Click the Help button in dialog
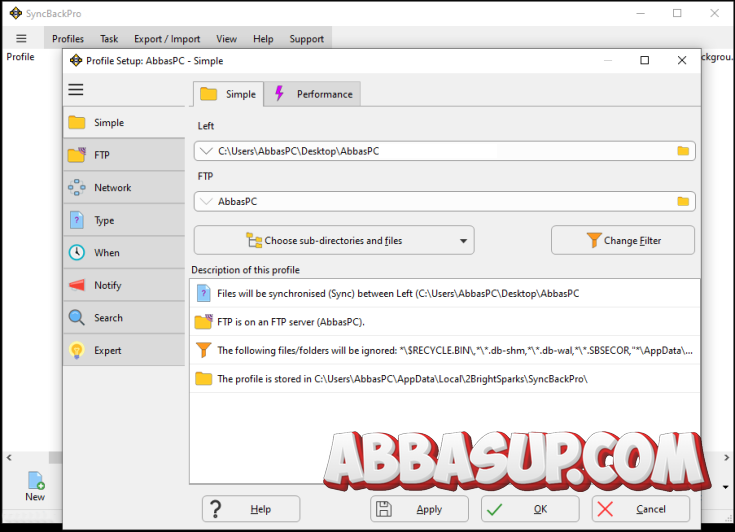 click(x=251, y=509)
